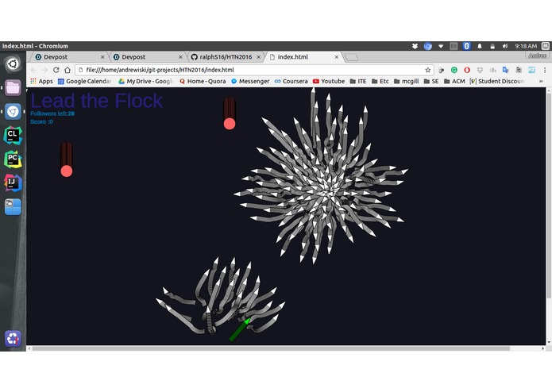Open the mcgill bookmarks folder
This screenshot has width=552, height=392.
(x=406, y=81)
